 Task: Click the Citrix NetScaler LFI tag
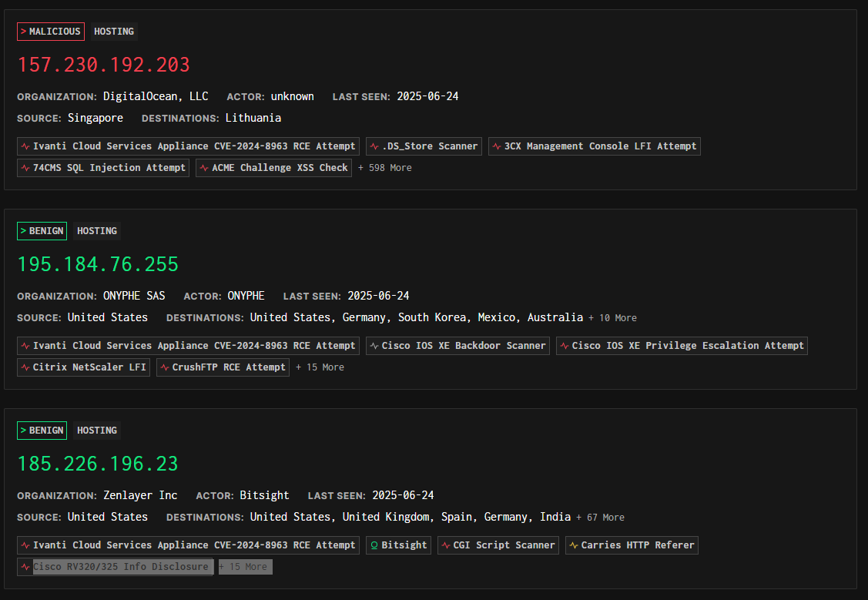click(84, 367)
